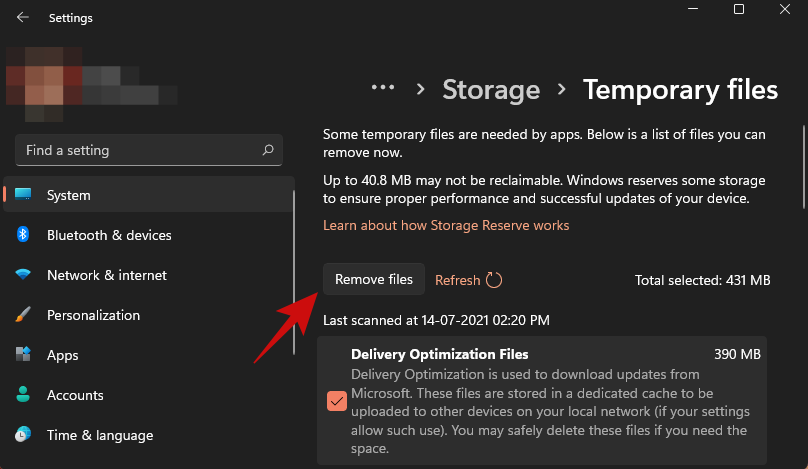This screenshot has height=469, width=808.
Task: Click the Network wifi icon
Action: (x=23, y=275)
